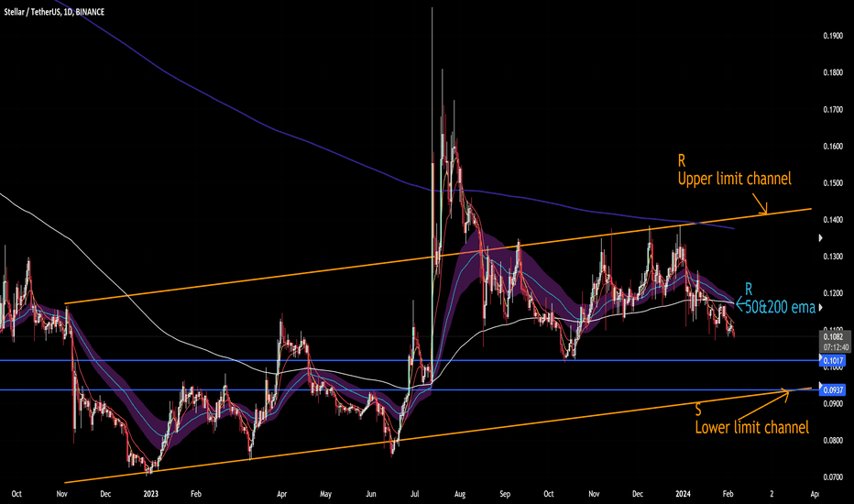Click the 0.0937 blue price tag

coord(833,390)
